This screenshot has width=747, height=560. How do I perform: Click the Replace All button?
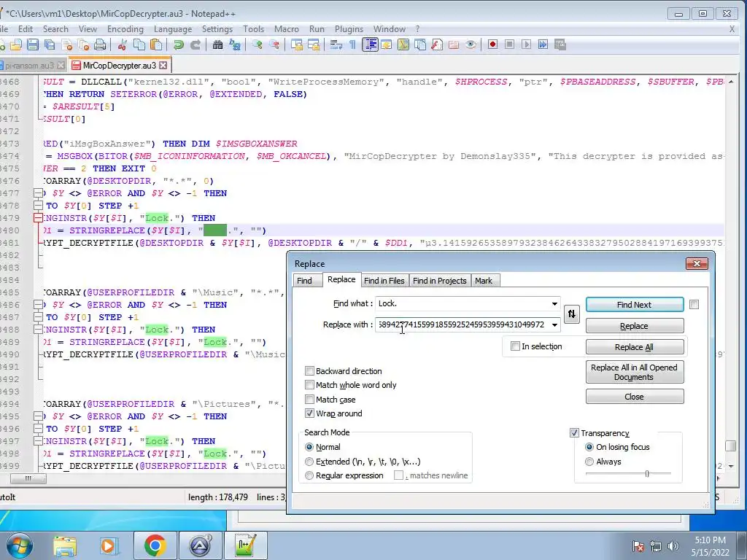click(x=634, y=346)
